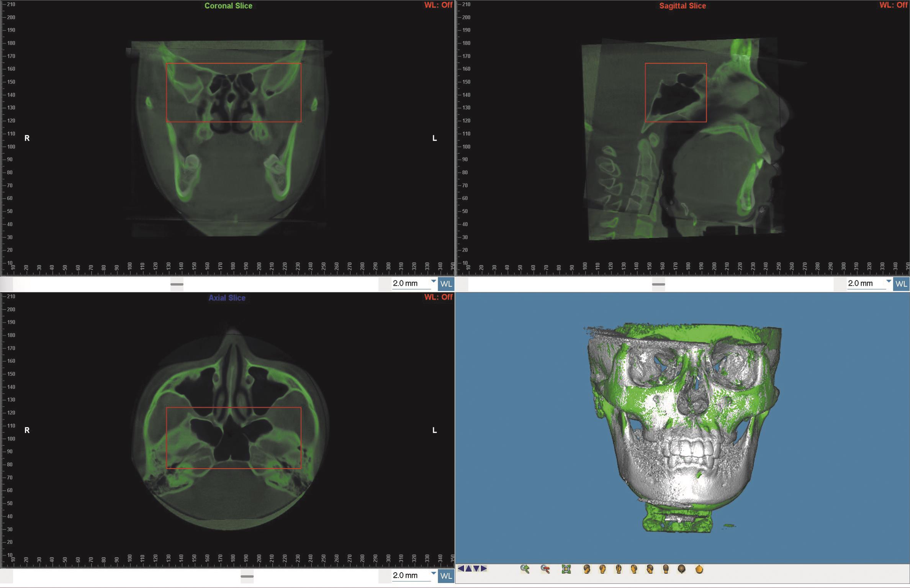Toggle WL button in Sagittal Slice pane

901,284
